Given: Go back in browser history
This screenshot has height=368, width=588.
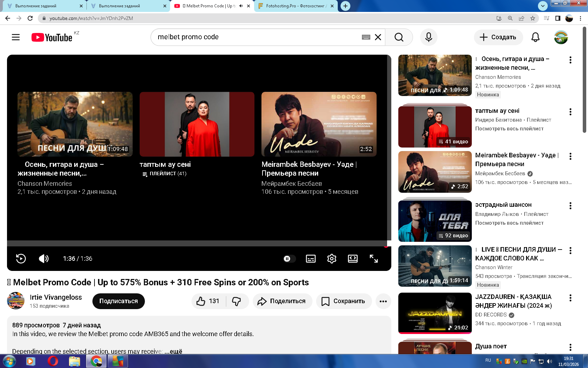Looking at the screenshot, I should pyautogui.click(x=8, y=18).
